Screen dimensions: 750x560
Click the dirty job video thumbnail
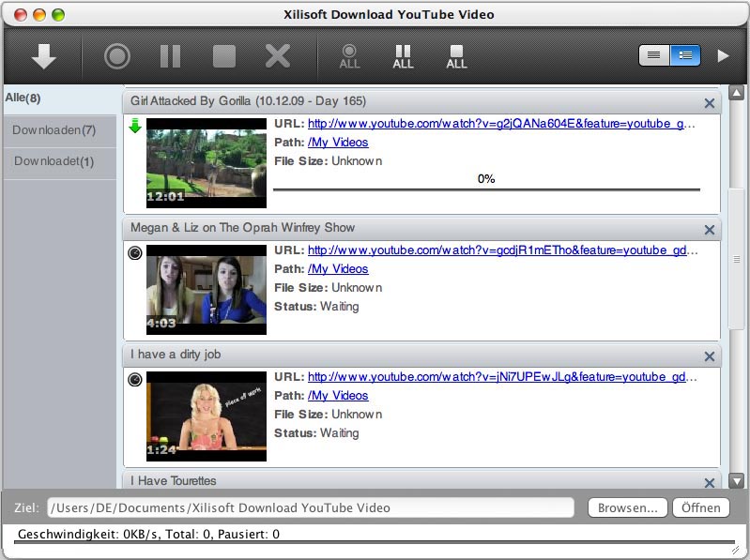tap(207, 416)
